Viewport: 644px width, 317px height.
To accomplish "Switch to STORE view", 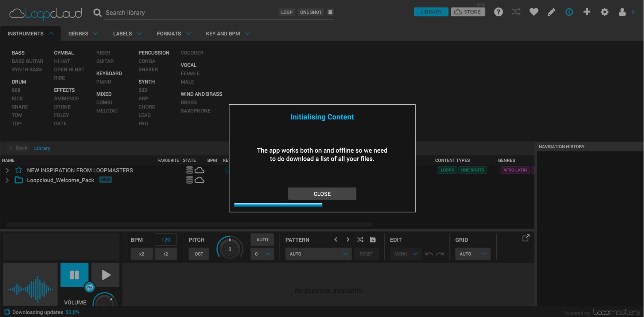I will click(468, 12).
